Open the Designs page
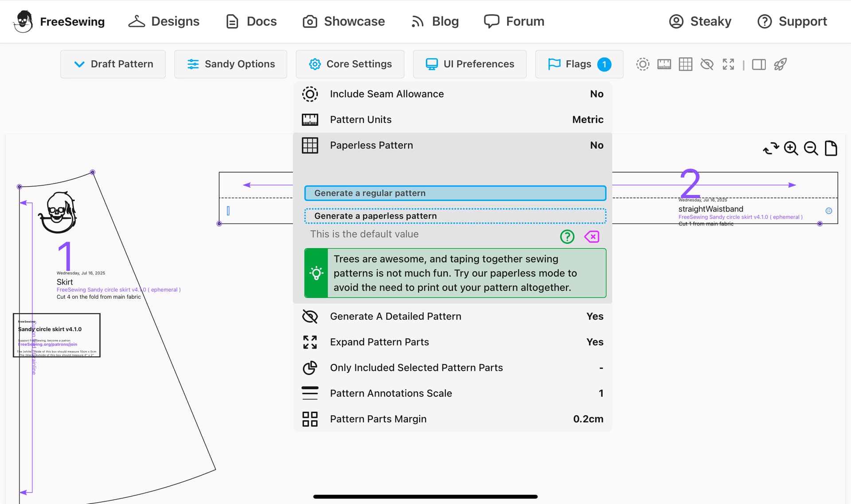Viewport: 851px width, 504px height. point(164,21)
